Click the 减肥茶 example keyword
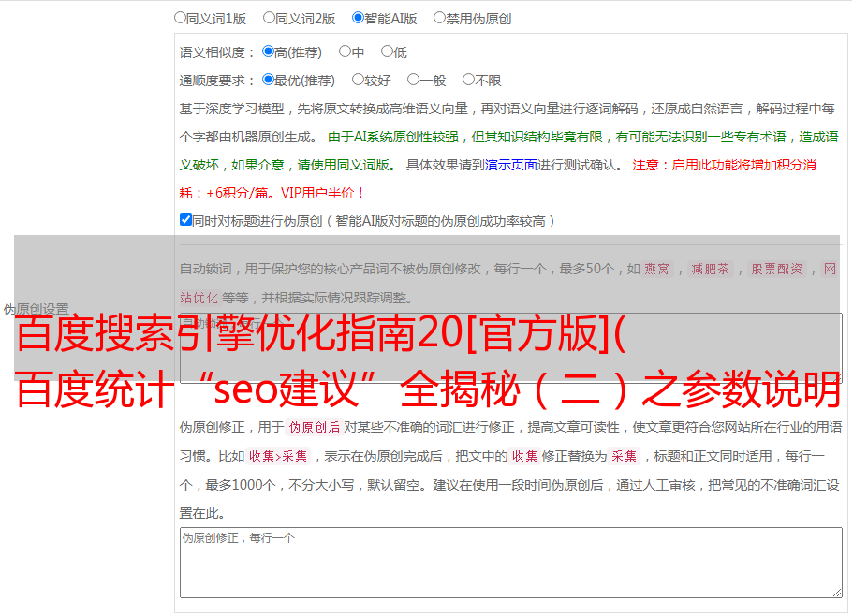 coord(710,269)
